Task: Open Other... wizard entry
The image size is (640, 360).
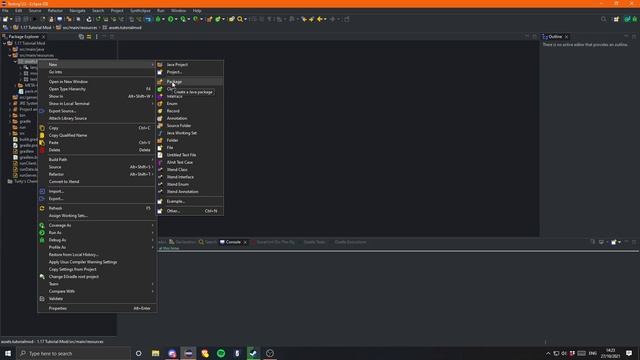Action: click(190, 211)
